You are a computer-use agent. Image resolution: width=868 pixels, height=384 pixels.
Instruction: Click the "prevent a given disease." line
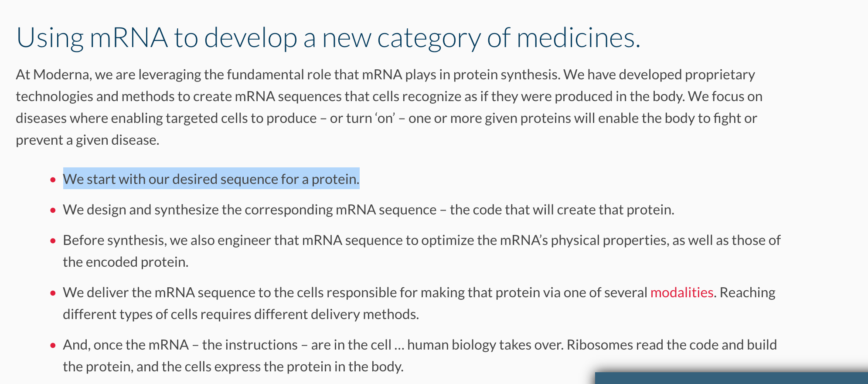[x=88, y=140]
